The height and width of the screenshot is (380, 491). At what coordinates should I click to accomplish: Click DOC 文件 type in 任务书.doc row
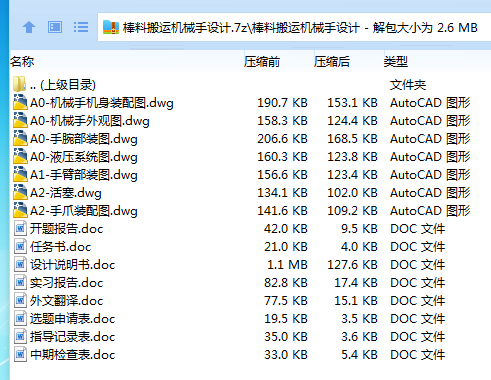418,247
